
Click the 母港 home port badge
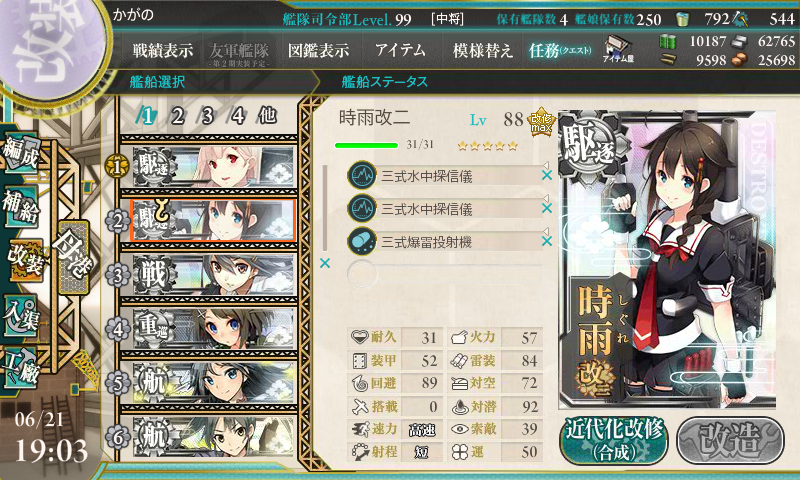pos(74,257)
